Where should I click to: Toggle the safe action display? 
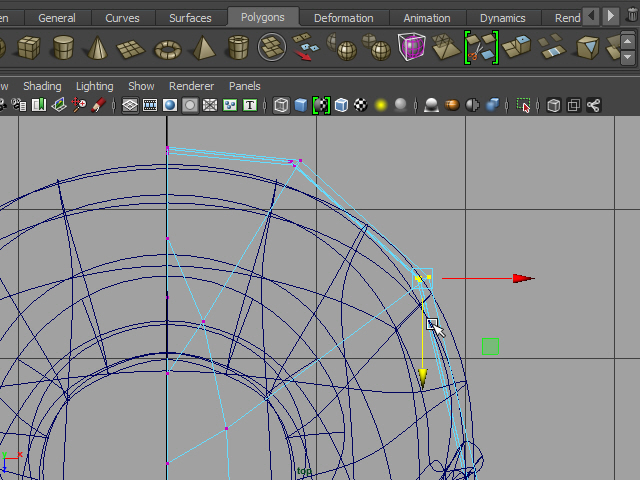coord(230,105)
